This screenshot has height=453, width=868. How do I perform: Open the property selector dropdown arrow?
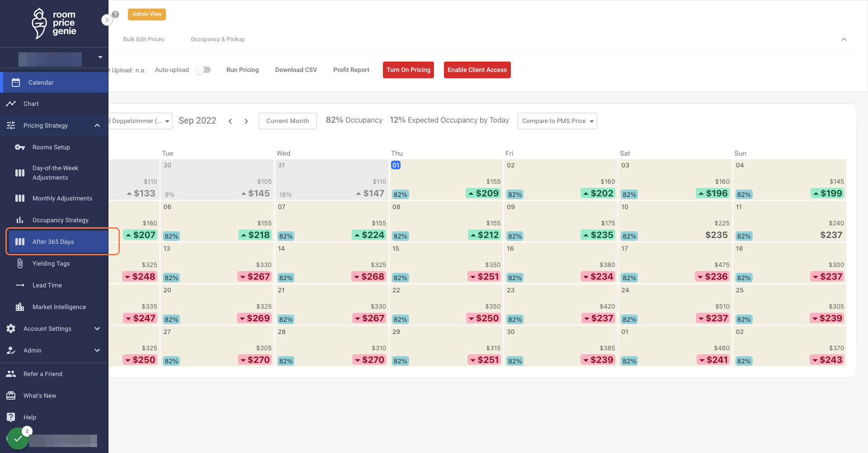(x=100, y=57)
